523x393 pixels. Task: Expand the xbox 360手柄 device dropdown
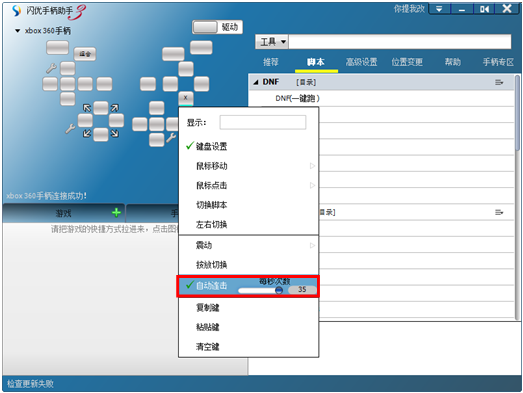tap(17, 31)
